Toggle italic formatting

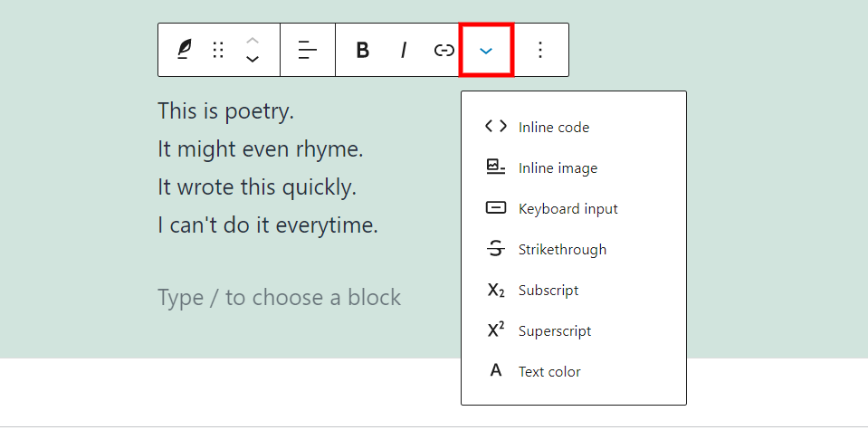pyautogui.click(x=404, y=50)
